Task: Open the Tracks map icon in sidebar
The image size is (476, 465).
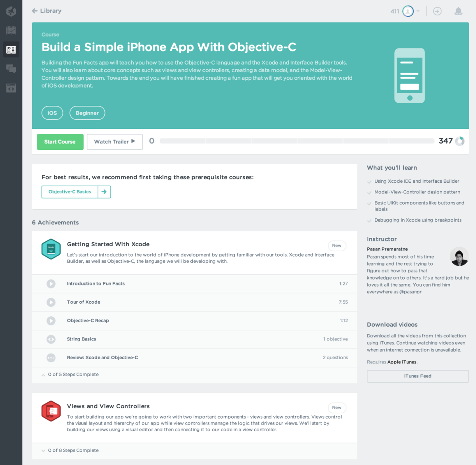Action: [11, 30]
